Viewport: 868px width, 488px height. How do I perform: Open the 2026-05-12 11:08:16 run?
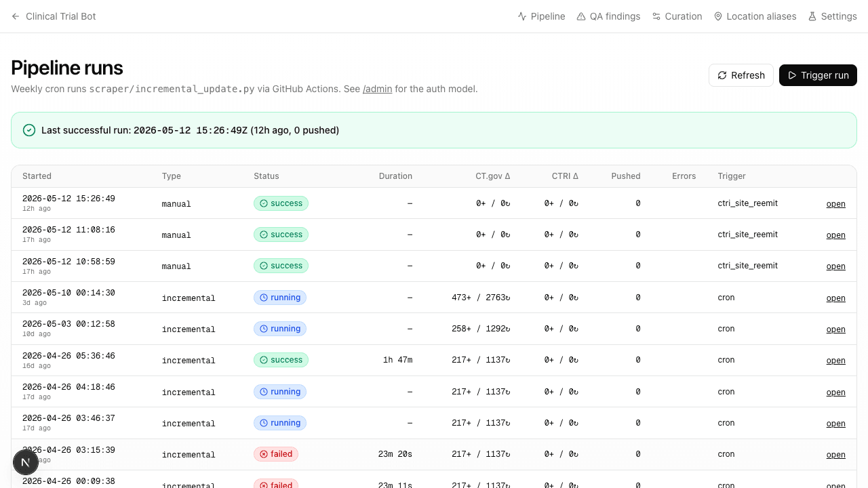tap(835, 235)
